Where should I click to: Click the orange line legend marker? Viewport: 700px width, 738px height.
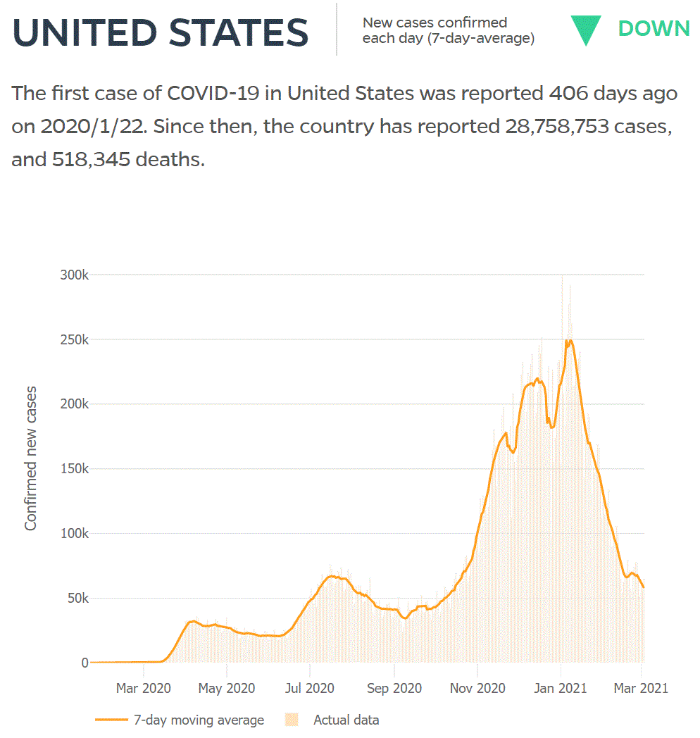pyautogui.click(x=111, y=720)
